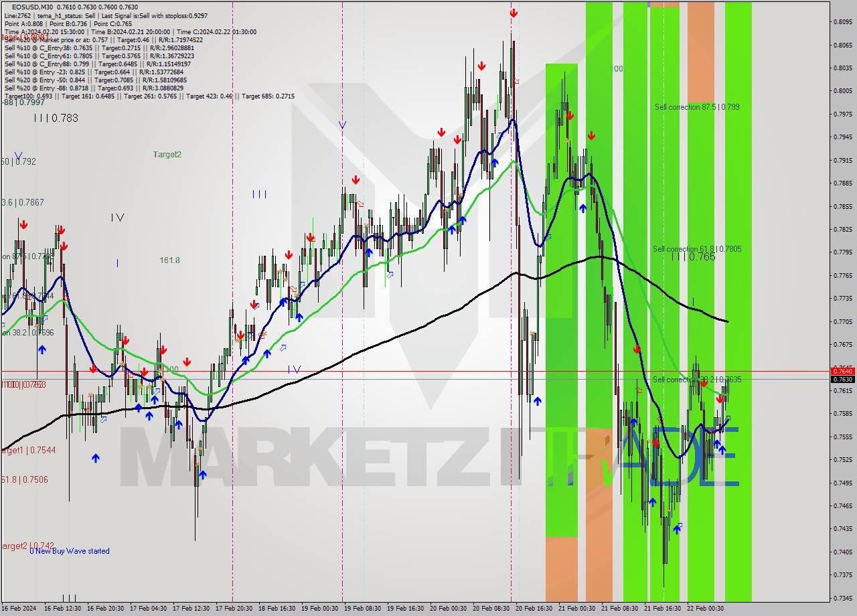Click the 0.7705 price axis value
857x616 pixels.
click(843, 321)
